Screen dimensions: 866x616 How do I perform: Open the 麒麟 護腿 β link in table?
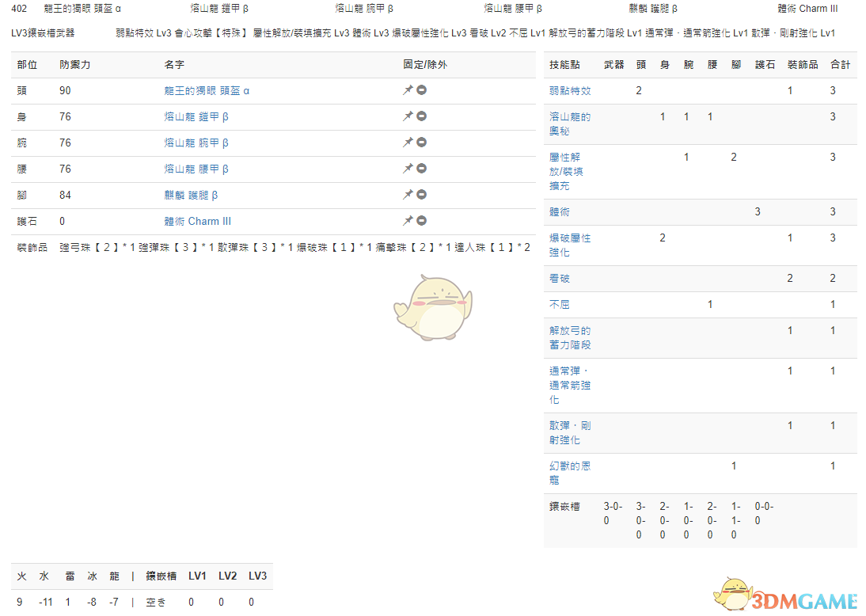(x=191, y=195)
